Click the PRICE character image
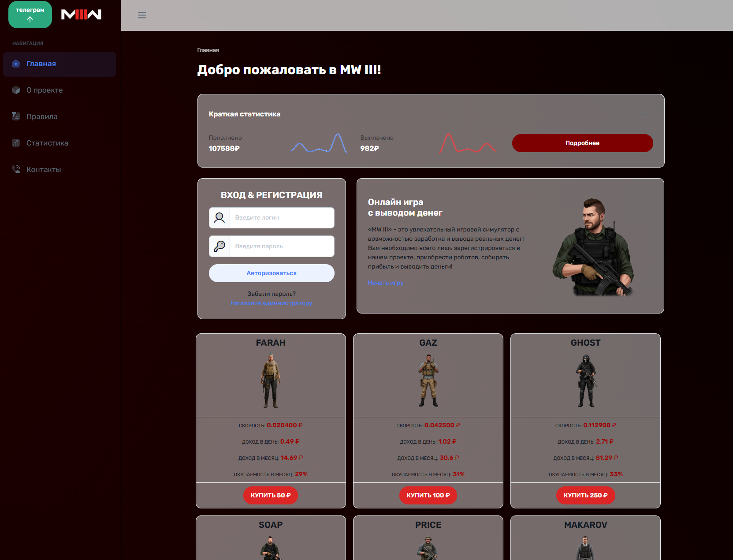733x560 pixels. (x=428, y=548)
